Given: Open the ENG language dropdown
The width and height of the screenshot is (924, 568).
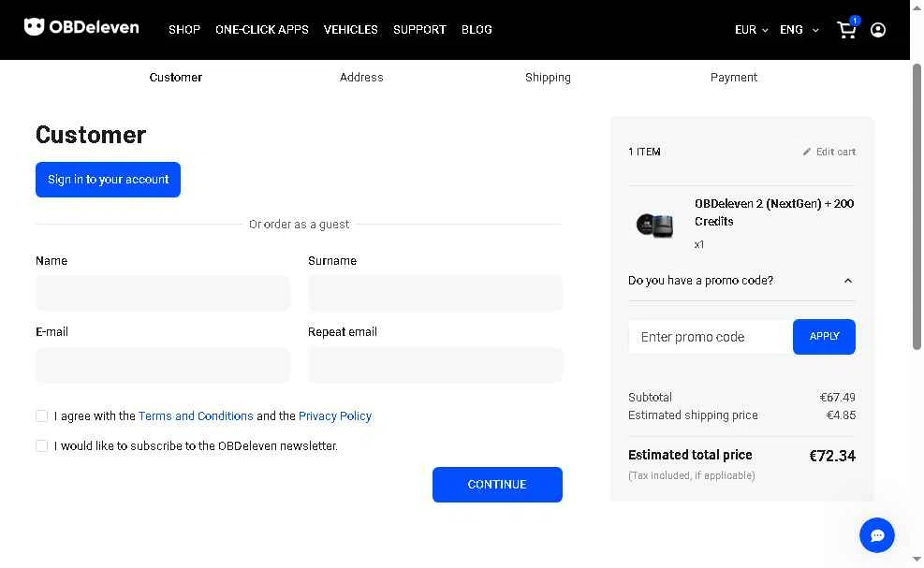Looking at the screenshot, I should click(x=799, y=30).
